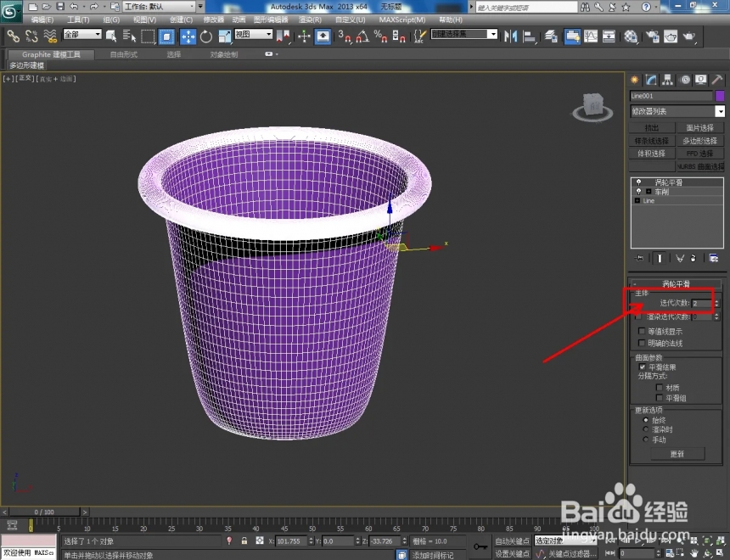Click the 3ds Max application logo button
The width and height of the screenshot is (730, 560).
[x=10, y=11]
